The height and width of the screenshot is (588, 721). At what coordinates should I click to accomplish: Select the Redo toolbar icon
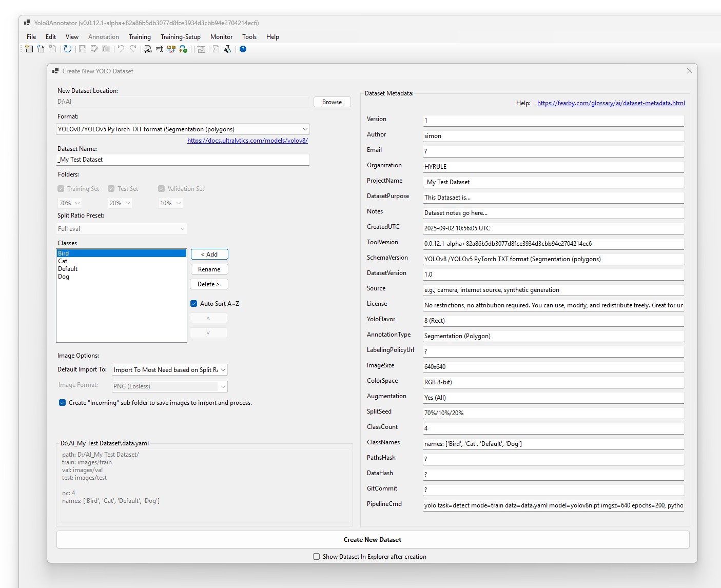coord(133,49)
